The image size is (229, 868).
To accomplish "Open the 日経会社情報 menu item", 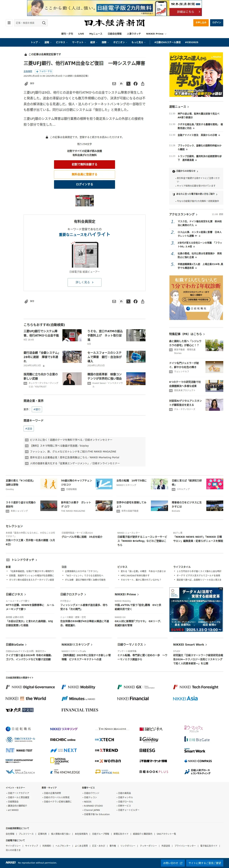I will 114,34.
